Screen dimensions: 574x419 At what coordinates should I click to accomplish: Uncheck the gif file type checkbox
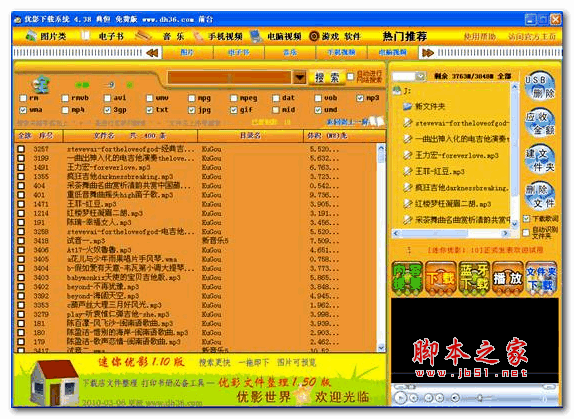tap(234, 110)
